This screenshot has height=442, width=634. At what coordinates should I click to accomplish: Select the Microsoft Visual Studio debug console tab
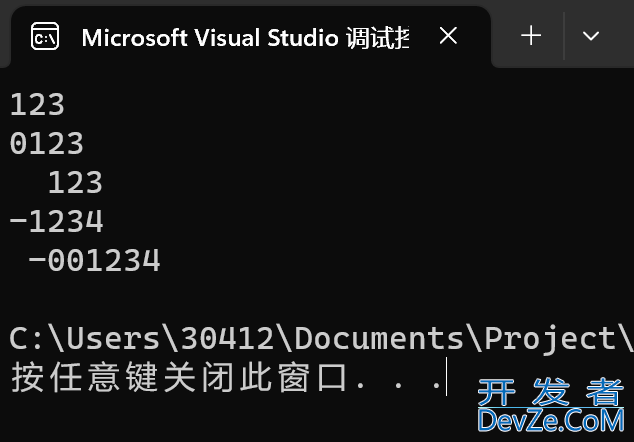pyautogui.click(x=251, y=37)
